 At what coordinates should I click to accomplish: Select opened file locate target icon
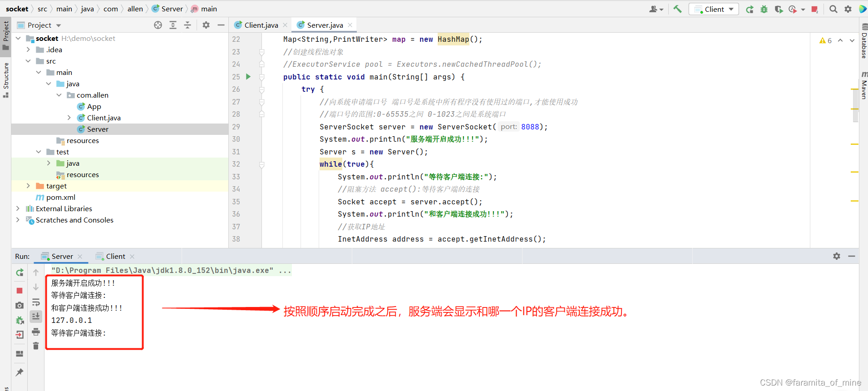[x=158, y=25]
